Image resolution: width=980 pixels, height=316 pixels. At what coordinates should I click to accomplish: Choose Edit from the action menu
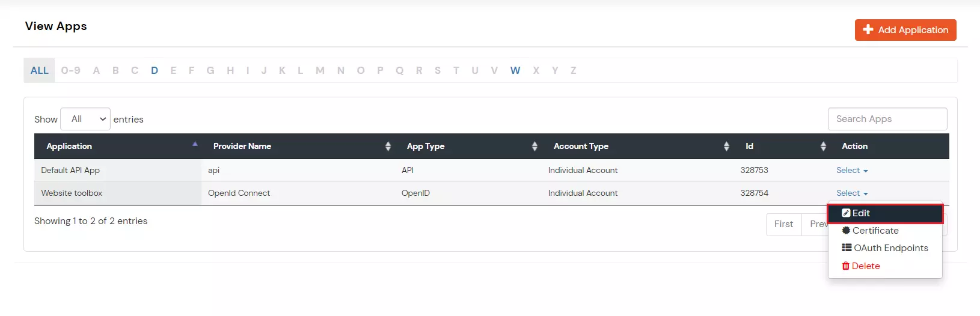(x=885, y=213)
